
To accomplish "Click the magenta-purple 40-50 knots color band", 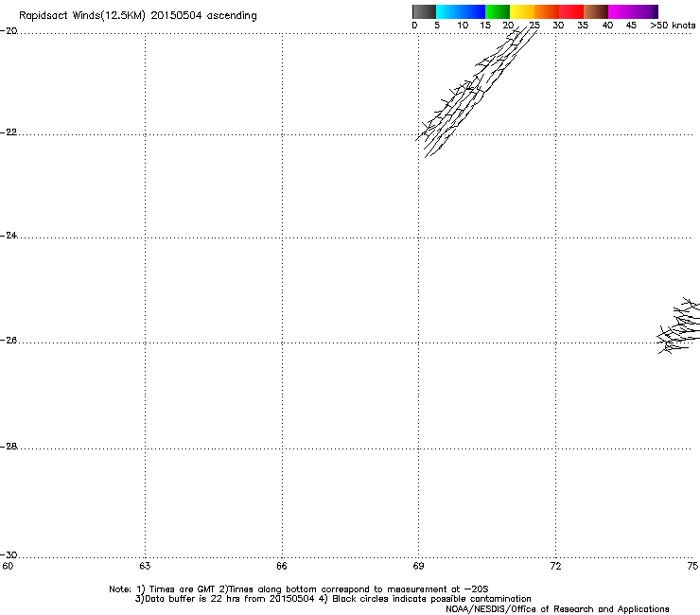I will coord(633,11).
